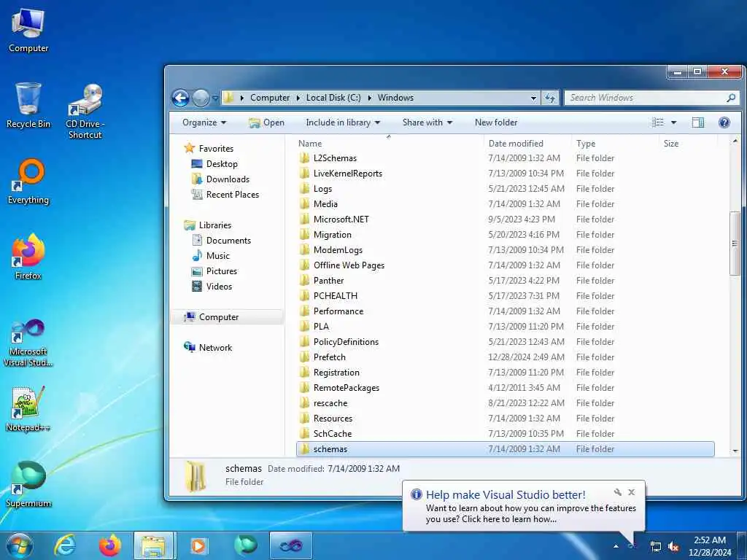Viewport: 747px width, 560px height.
Task: Select the CD Drive Shortcut desktop icon
Action: pyautogui.click(x=85, y=112)
